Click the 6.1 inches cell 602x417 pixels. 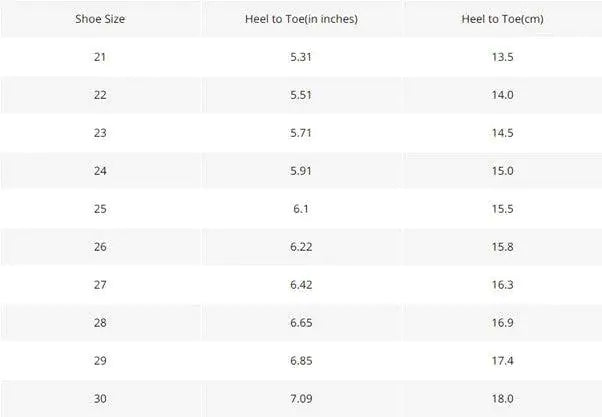pos(301,209)
